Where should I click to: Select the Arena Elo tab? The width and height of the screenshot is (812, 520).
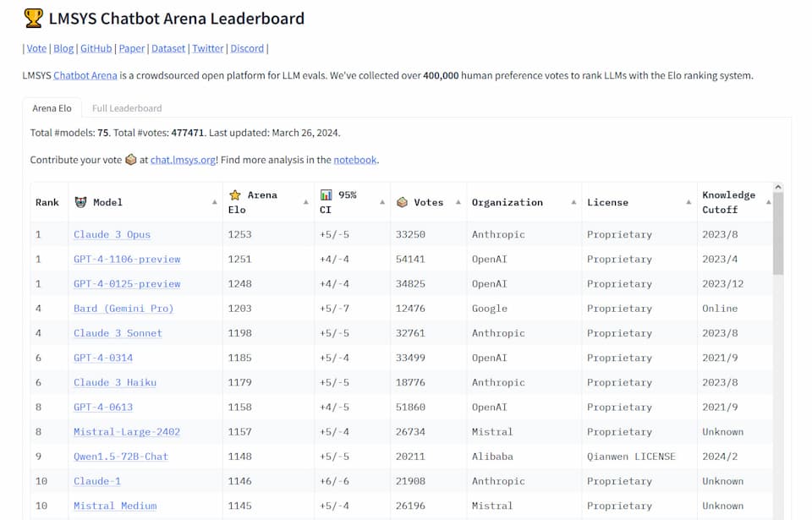pyautogui.click(x=52, y=108)
